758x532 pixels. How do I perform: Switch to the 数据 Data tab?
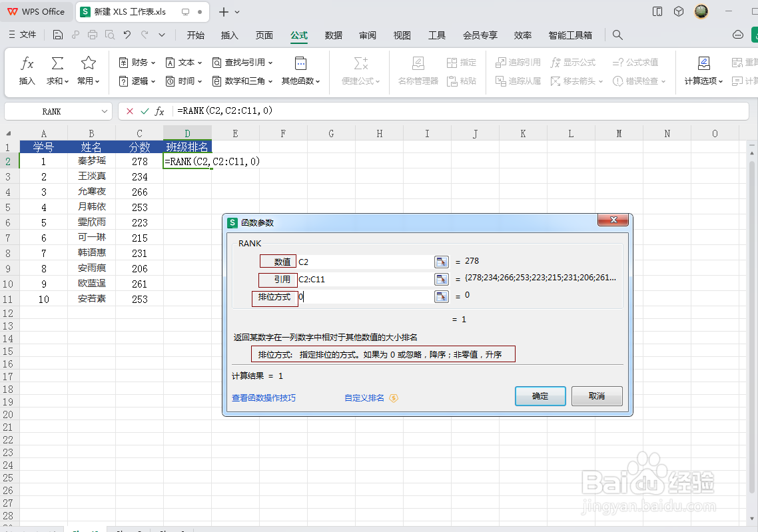[x=334, y=35]
